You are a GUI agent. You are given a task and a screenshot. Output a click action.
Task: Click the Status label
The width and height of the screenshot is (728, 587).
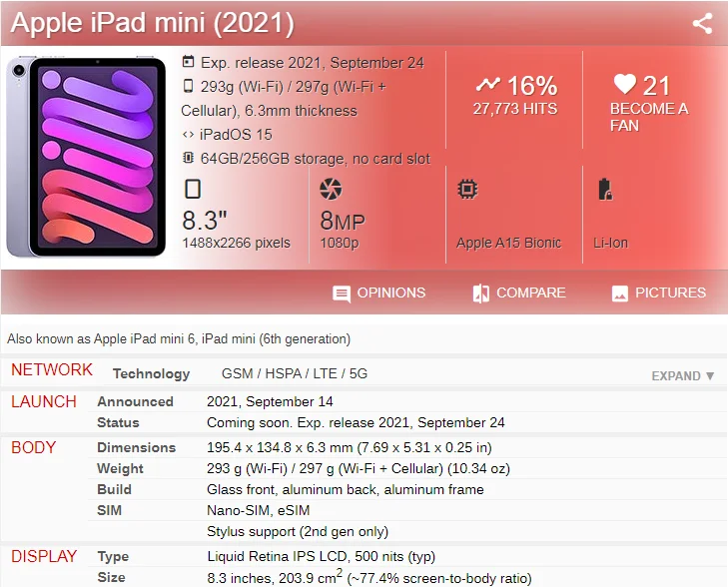click(118, 422)
